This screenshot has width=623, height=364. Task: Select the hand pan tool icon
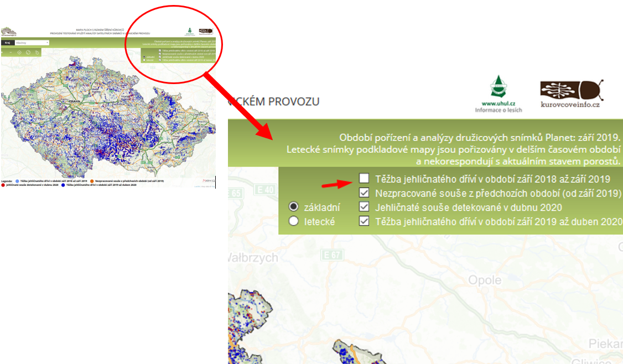pos(37,53)
